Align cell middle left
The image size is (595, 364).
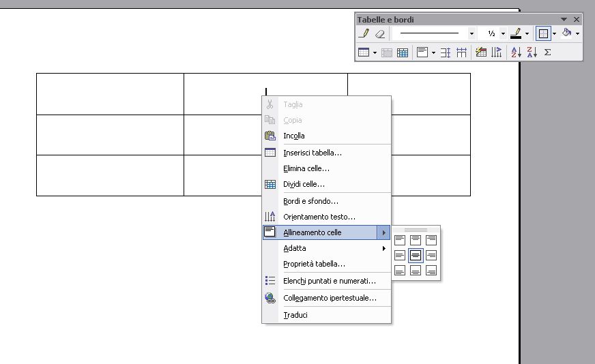coord(400,255)
